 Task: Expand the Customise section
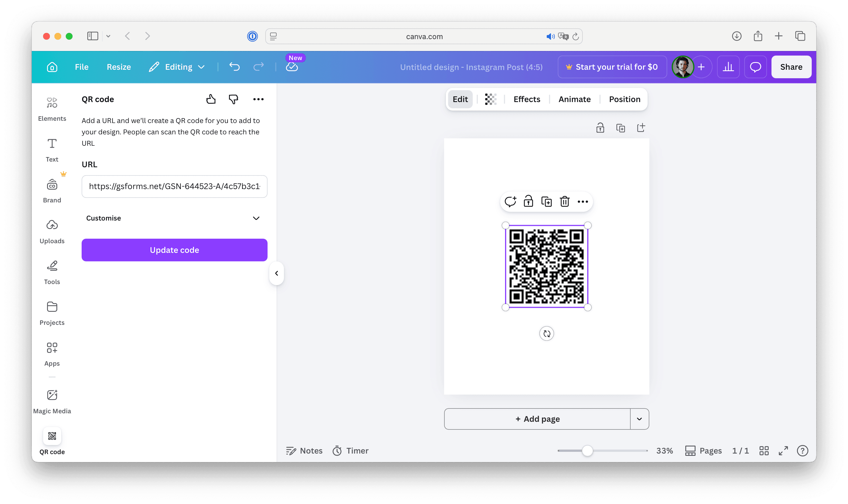(x=175, y=218)
